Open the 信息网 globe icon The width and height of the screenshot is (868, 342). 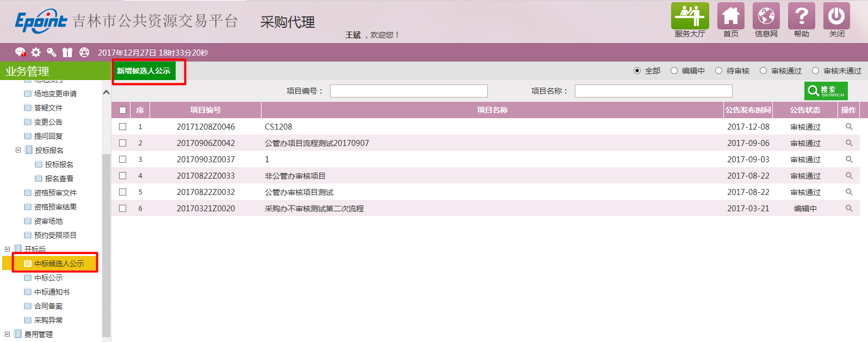pos(766,16)
